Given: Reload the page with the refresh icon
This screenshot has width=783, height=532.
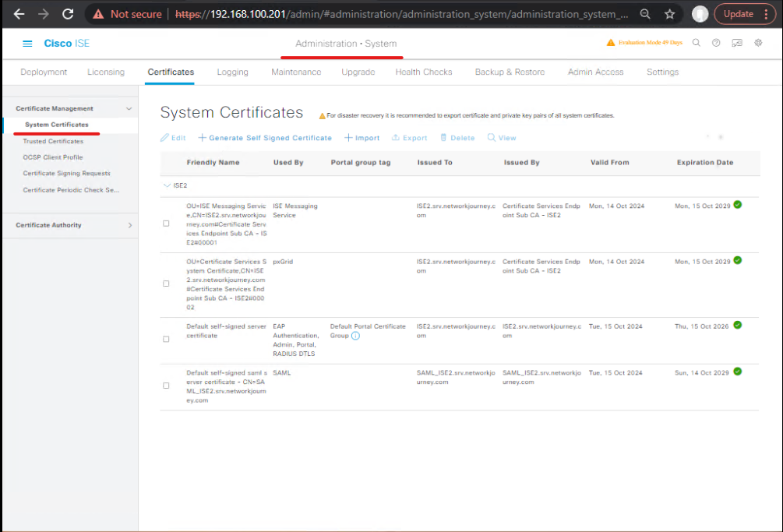Looking at the screenshot, I should [x=68, y=14].
